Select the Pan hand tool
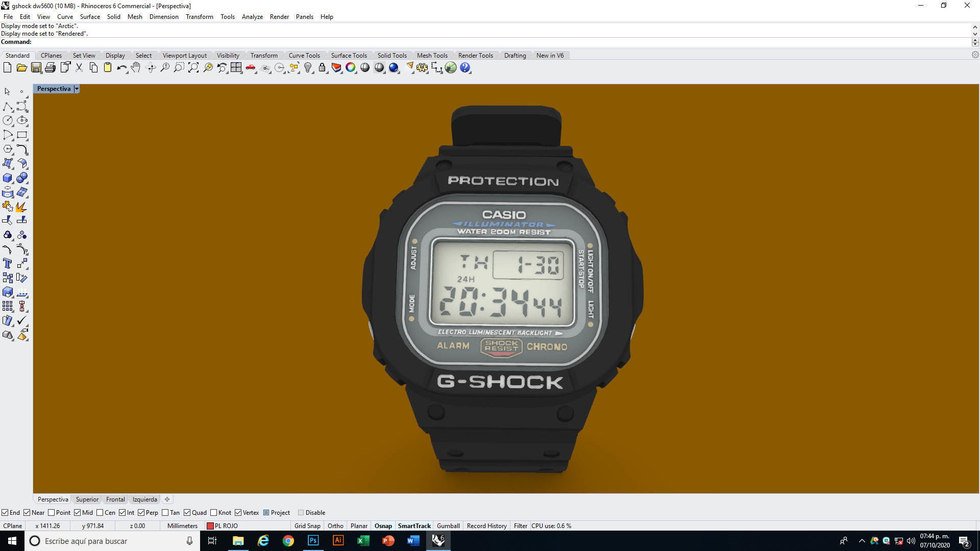This screenshot has width=980, height=551. (136, 67)
